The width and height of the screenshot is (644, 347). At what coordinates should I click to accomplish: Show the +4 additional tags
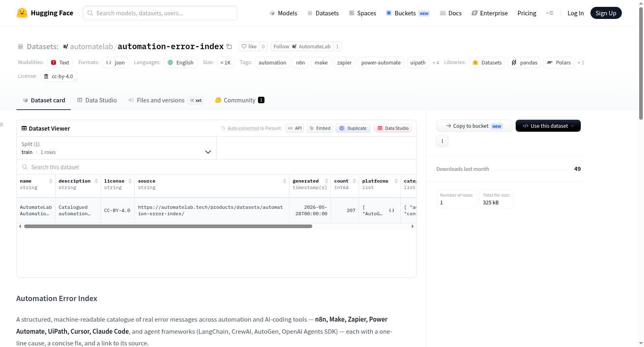point(436,62)
